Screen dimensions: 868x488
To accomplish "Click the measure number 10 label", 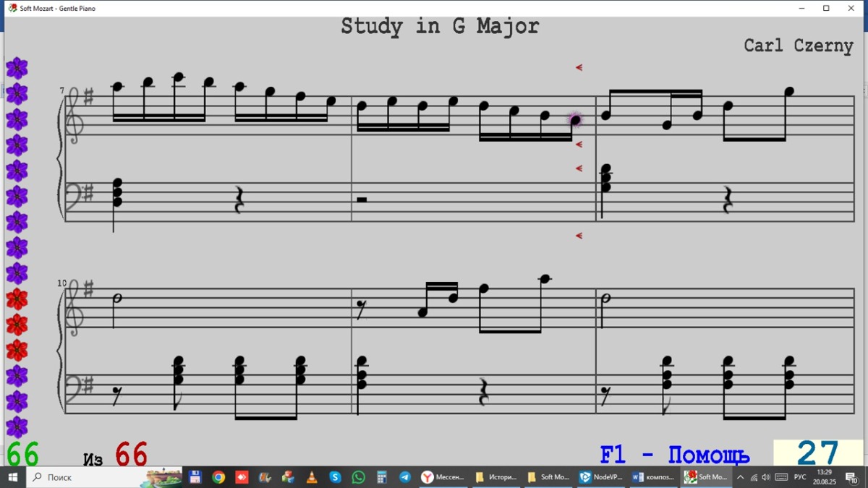I will coord(61,283).
